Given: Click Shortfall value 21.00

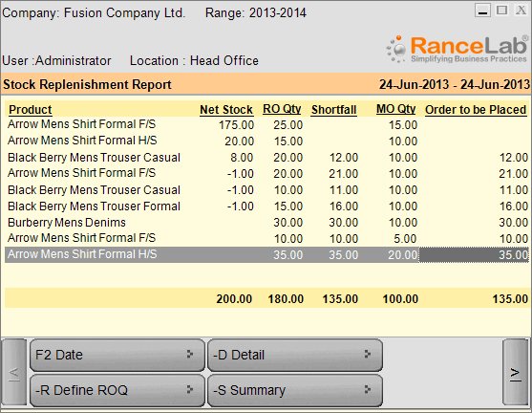Looking at the screenshot, I should coord(343,174).
